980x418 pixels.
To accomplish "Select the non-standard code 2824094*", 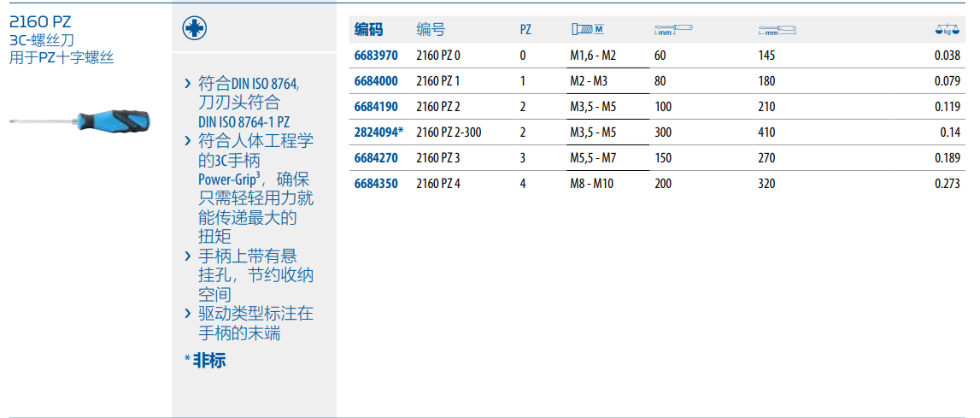I will 379,132.
